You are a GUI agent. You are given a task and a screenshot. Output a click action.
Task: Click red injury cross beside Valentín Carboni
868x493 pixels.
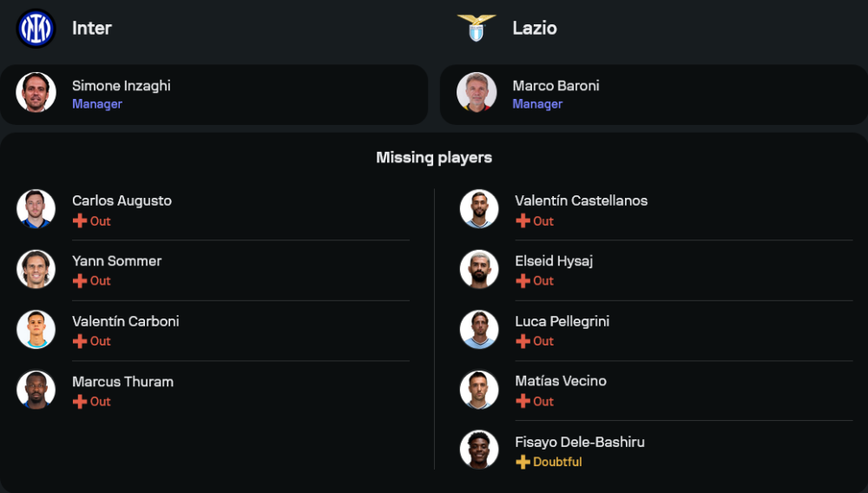tap(80, 341)
